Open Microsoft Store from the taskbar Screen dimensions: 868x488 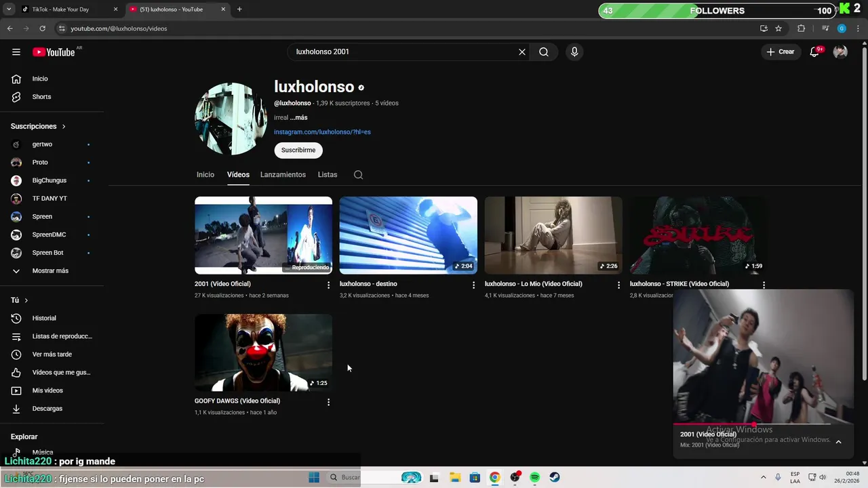pos(475,478)
